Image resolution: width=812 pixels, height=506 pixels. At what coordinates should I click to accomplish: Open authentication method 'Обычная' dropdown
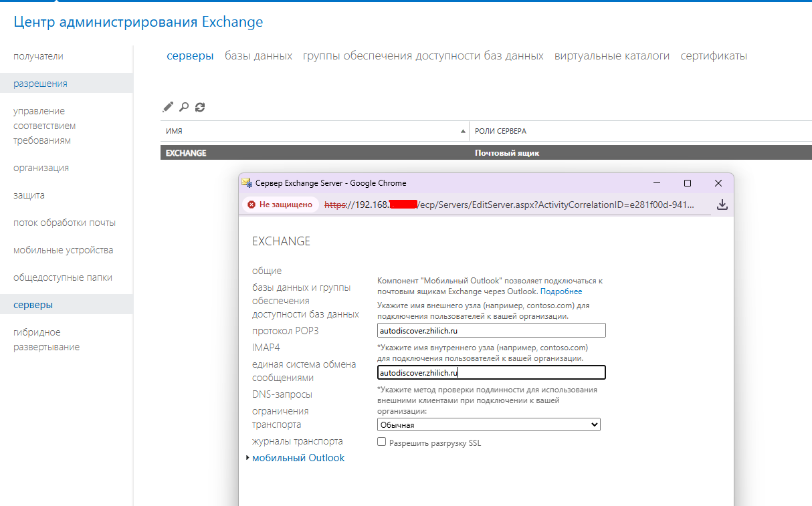(x=488, y=424)
